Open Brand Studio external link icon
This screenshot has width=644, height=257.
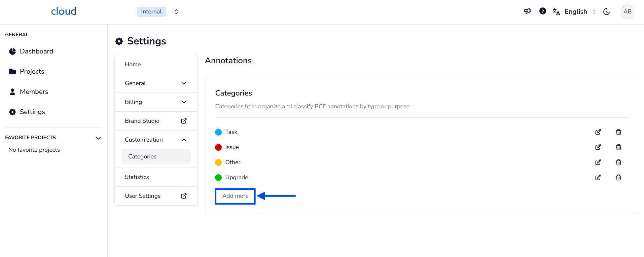(184, 121)
